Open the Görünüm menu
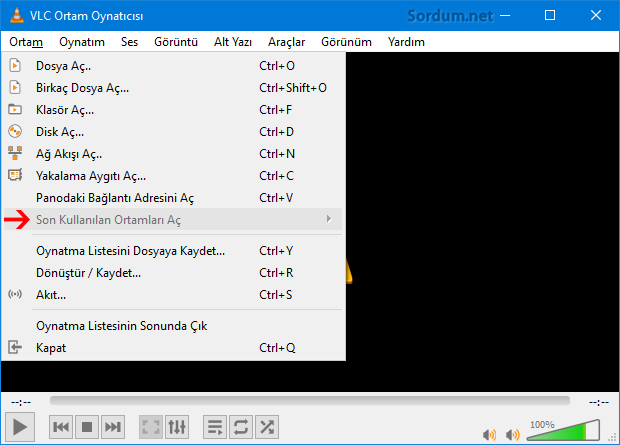Screen dimensions: 620x445 (x=346, y=42)
